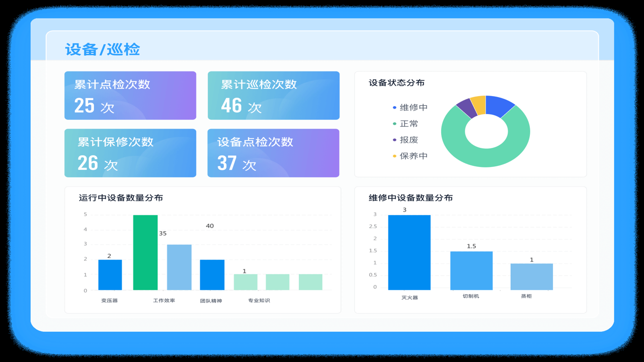Select the 设备点检次数 card showing 37 次
644x362 pixels.
274,153
